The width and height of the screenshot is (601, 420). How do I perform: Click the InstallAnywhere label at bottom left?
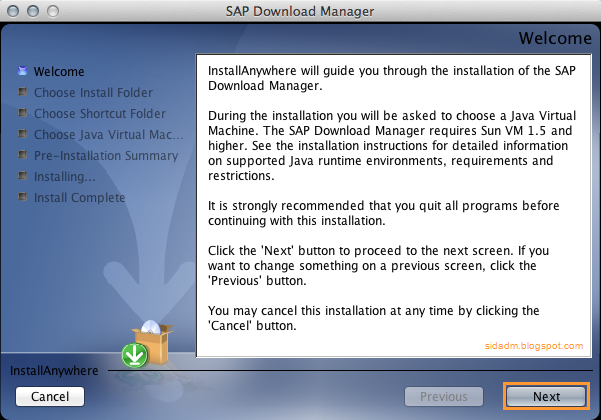pos(54,371)
